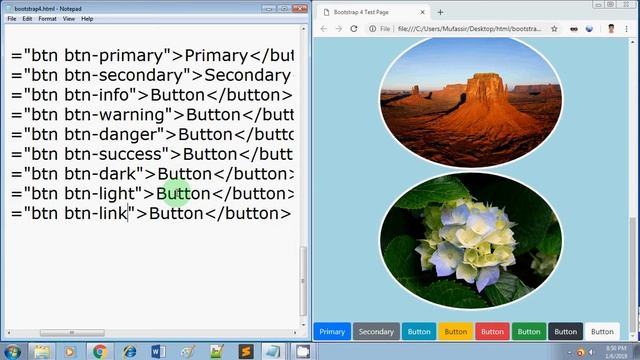Click the dark Button on the page
640x360 pixels.
pyautogui.click(x=566, y=331)
